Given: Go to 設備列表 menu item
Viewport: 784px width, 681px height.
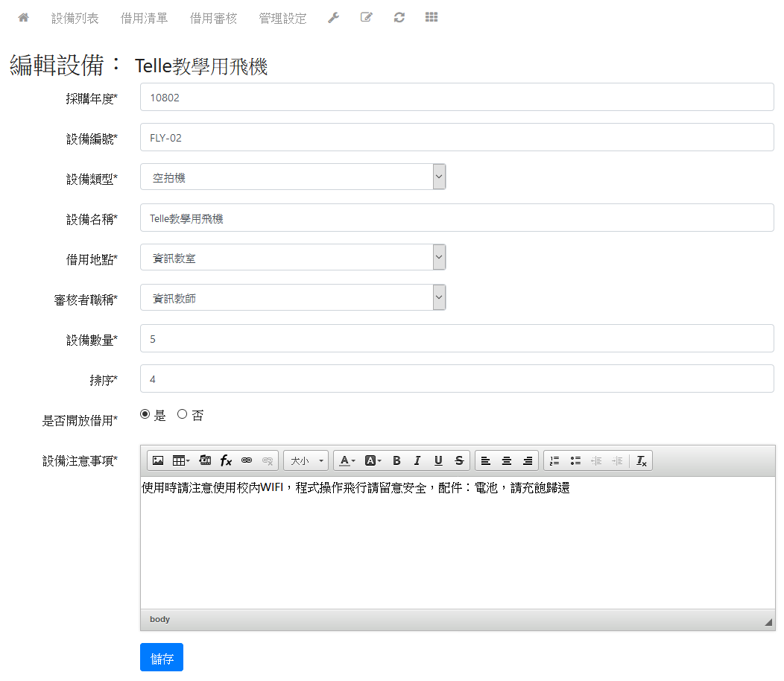Looking at the screenshot, I should click(75, 19).
